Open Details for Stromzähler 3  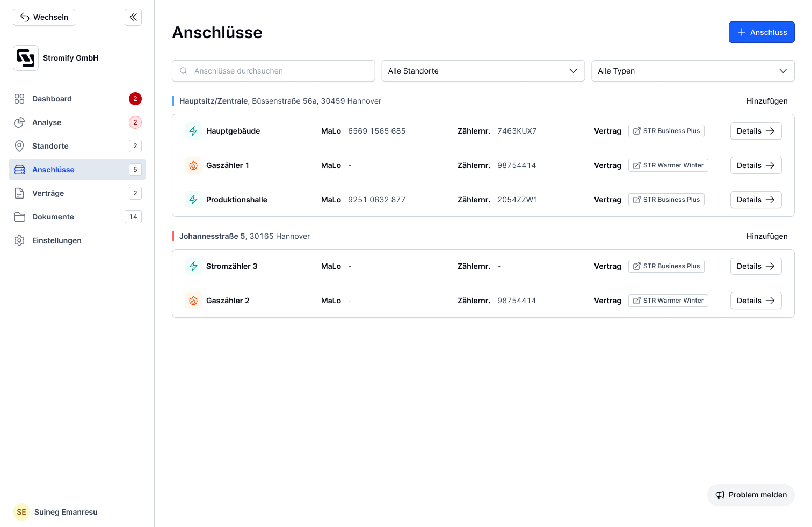[756, 266]
